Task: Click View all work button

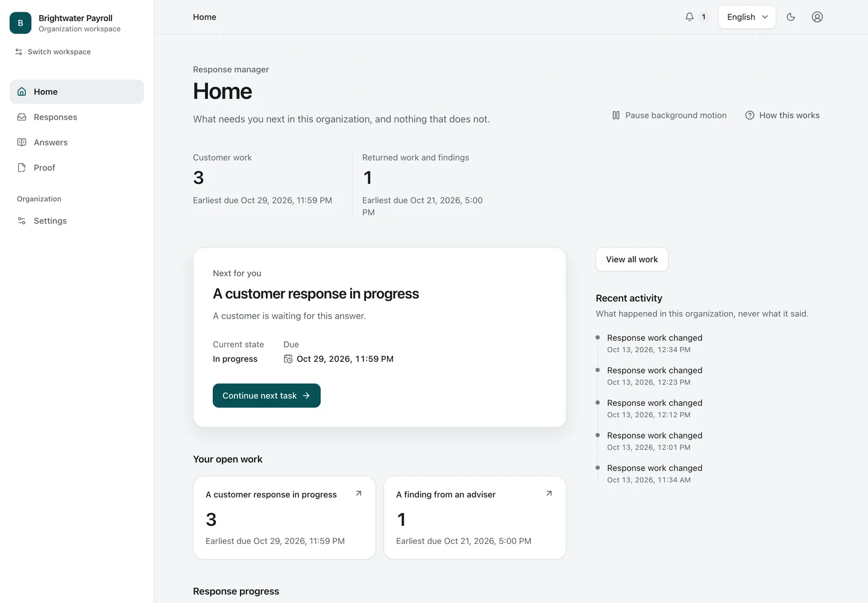Action: [x=632, y=259]
